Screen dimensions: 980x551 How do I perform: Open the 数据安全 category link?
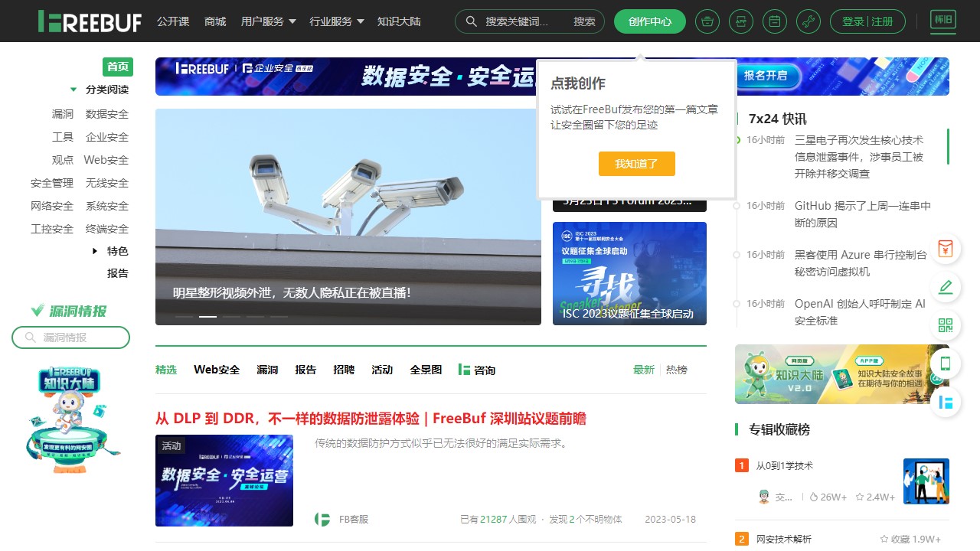[107, 114]
